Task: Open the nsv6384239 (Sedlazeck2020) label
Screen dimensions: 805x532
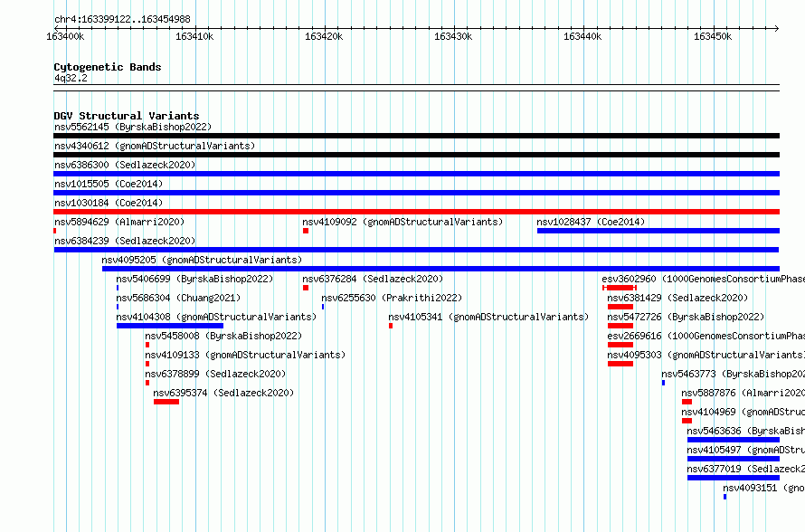Action: 125,241
